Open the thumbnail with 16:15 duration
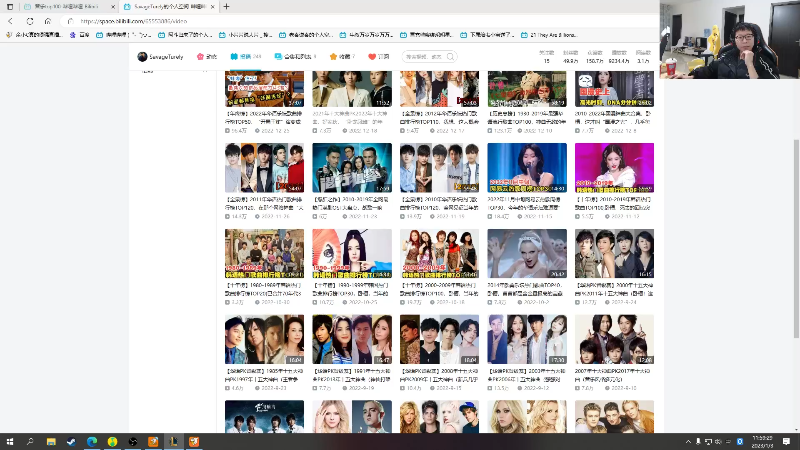Image resolution: width=800 pixels, height=450 pixels. click(x=614, y=254)
